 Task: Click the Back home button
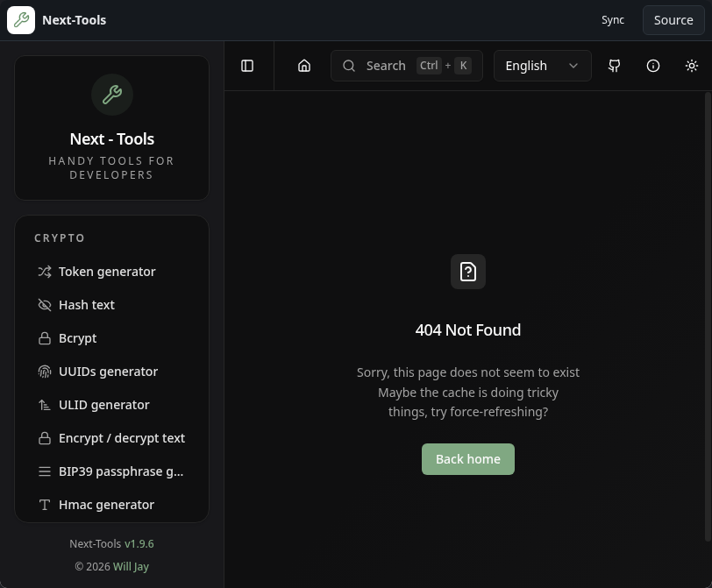[x=467, y=459]
